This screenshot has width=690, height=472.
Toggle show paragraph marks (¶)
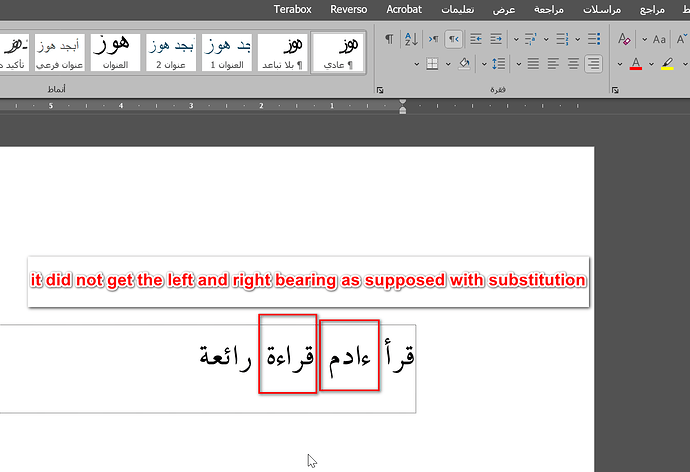point(388,40)
